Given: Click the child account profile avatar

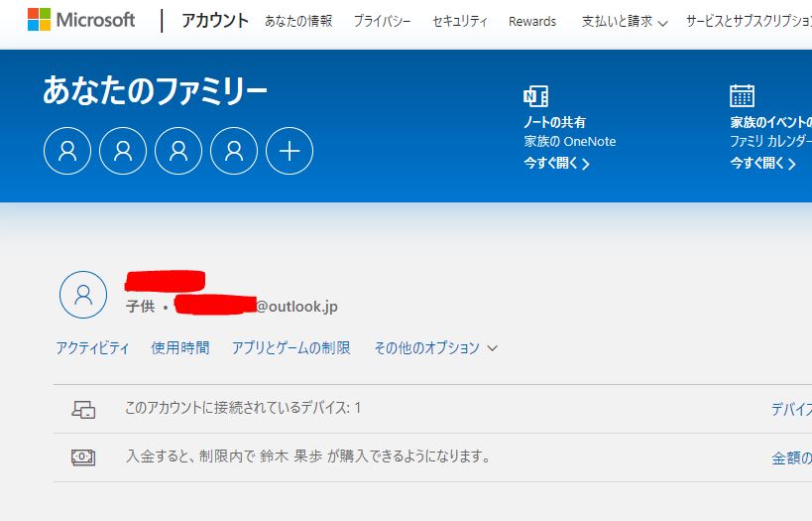Looking at the screenshot, I should tap(83, 295).
